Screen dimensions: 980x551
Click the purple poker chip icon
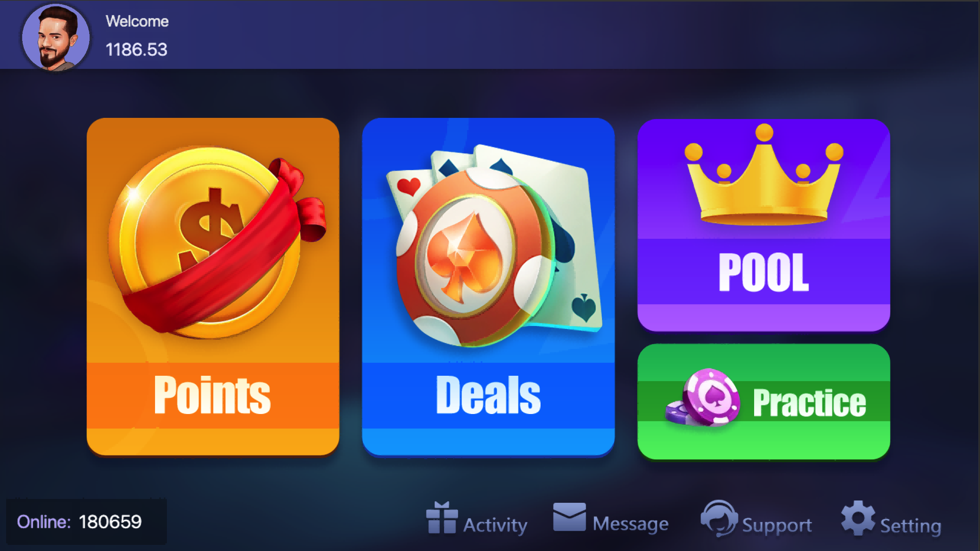[x=704, y=397]
